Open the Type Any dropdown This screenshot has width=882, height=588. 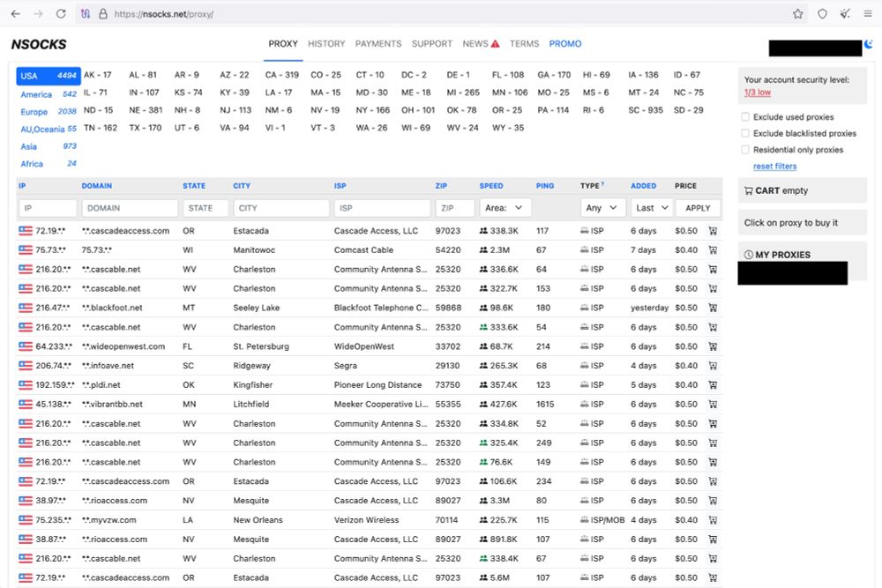[x=602, y=208]
